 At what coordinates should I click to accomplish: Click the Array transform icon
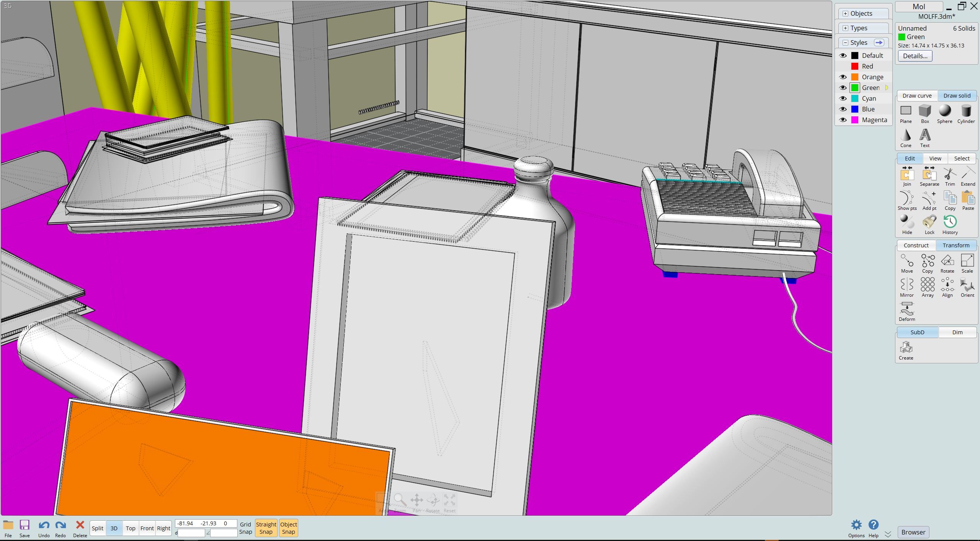coord(927,287)
